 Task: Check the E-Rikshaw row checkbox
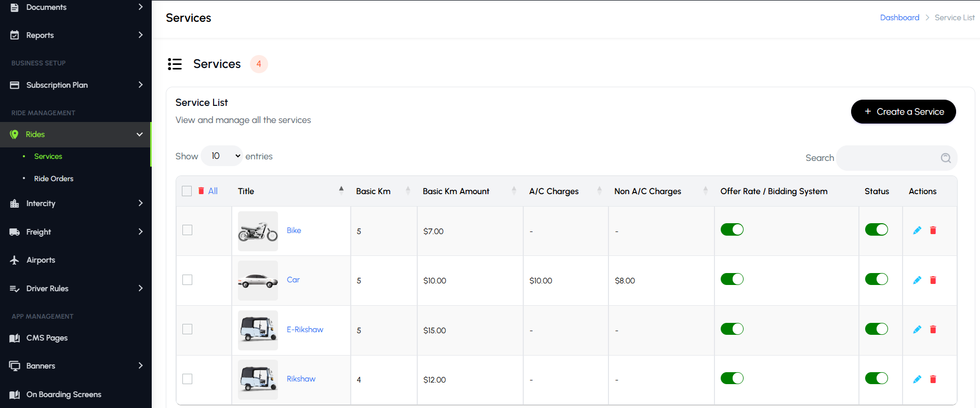pyautogui.click(x=188, y=329)
